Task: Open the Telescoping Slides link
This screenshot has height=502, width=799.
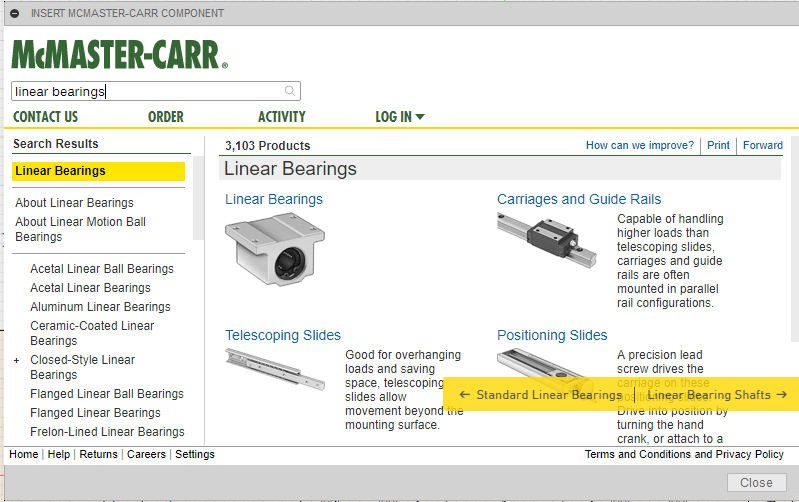Action: point(283,335)
